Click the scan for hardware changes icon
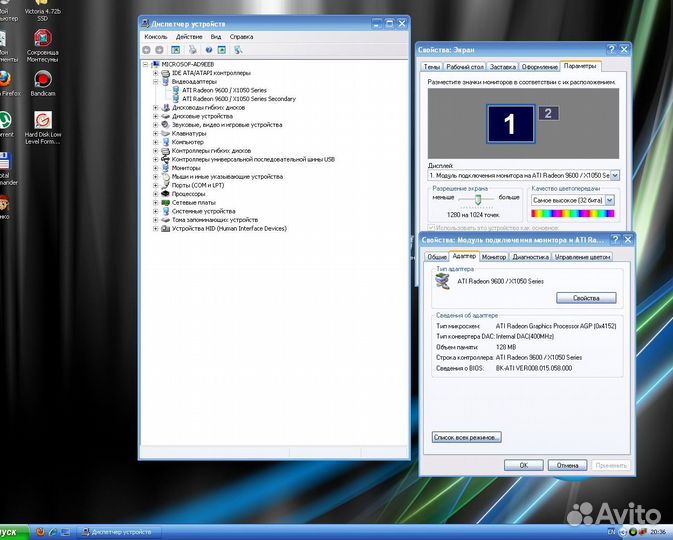Screen dimensions: 673x540 click(x=238, y=49)
